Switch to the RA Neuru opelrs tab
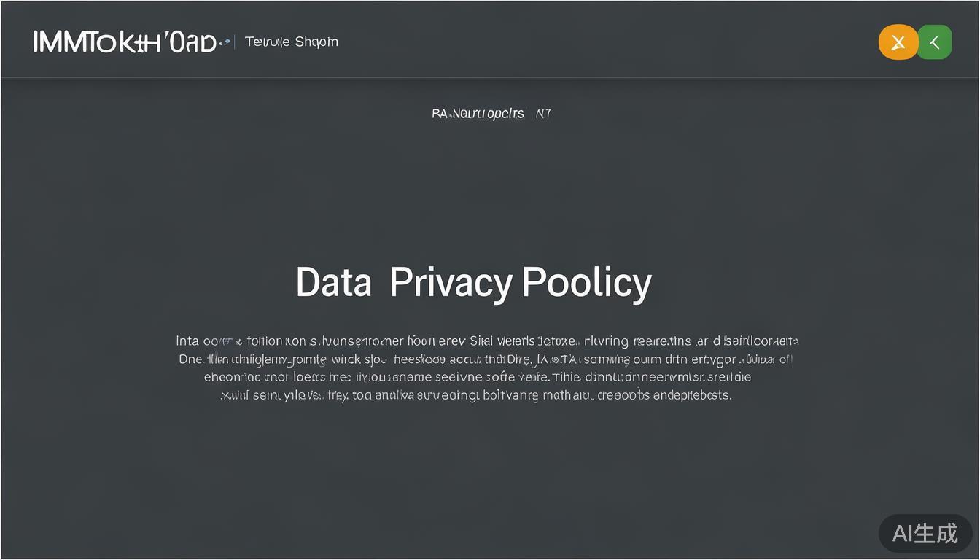This screenshot has height=560, width=980. pos(478,113)
